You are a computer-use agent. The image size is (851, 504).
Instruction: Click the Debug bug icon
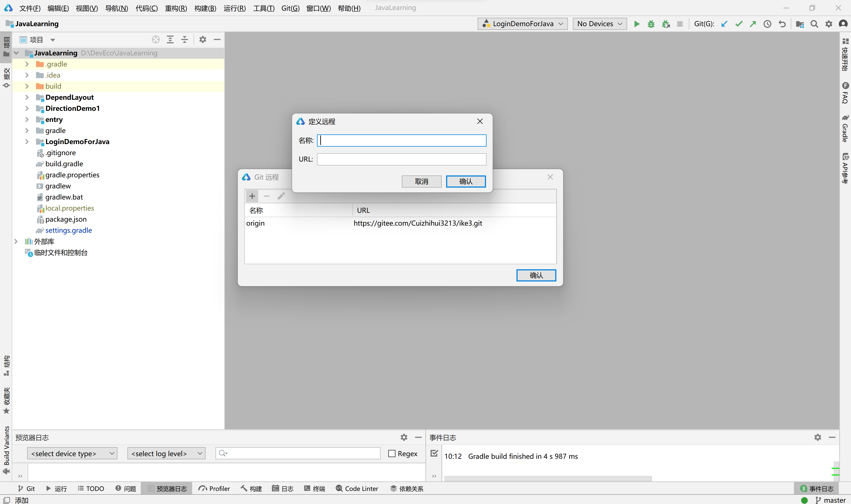(x=651, y=24)
